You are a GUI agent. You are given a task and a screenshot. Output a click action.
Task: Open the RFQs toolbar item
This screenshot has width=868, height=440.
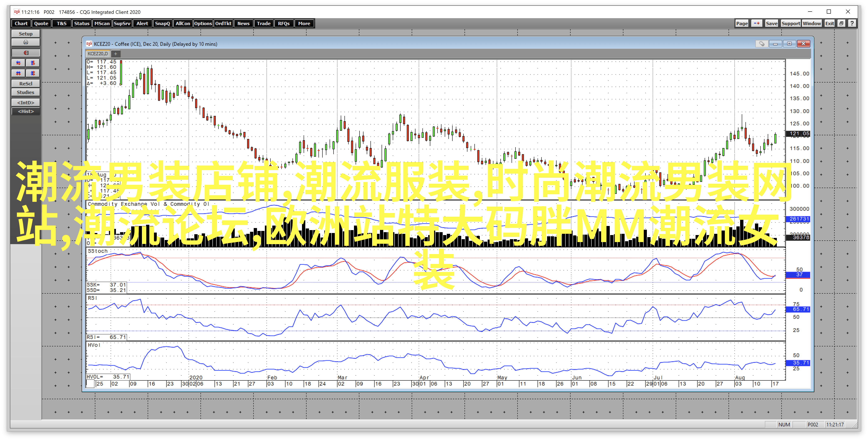click(x=284, y=23)
